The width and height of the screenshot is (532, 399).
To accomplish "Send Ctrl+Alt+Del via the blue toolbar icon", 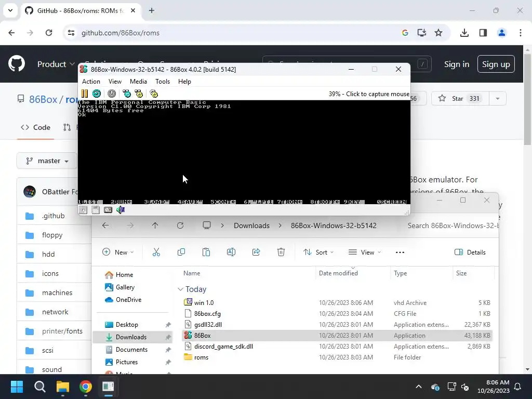I will pos(127,94).
